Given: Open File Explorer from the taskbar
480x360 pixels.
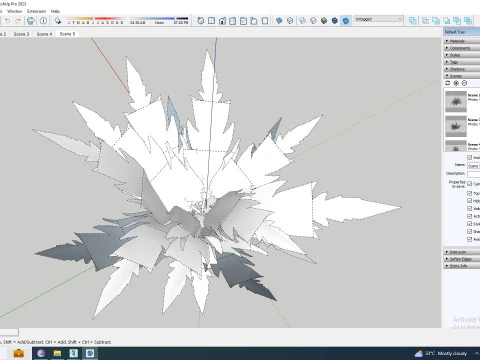Looking at the screenshot, I should point(57,353).
